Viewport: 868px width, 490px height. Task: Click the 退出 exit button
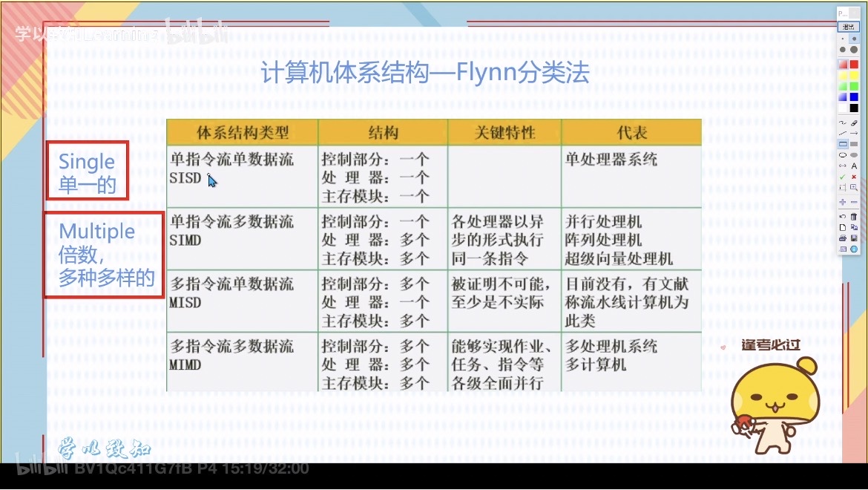[847, 27]
